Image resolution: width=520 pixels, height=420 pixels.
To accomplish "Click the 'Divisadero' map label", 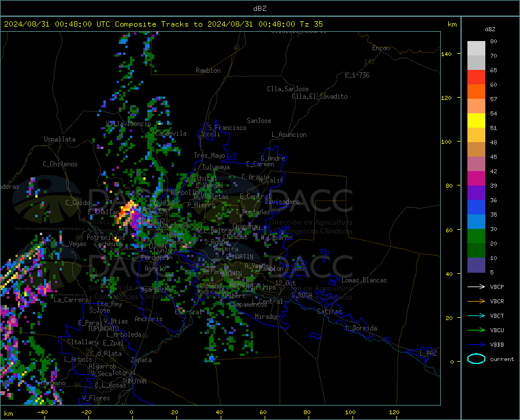I will click(x=282, y=202).
